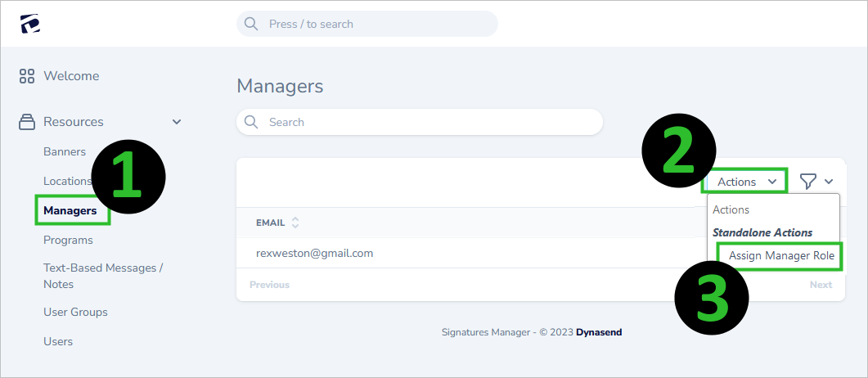Select Assign Manager Role action
The image size is (868, 378).
[781, 256]
